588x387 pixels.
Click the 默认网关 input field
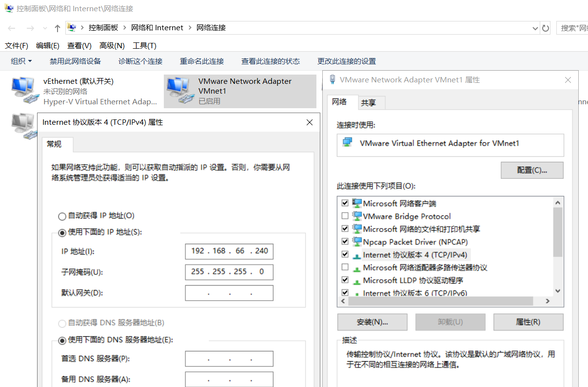[x=229, y=293]
